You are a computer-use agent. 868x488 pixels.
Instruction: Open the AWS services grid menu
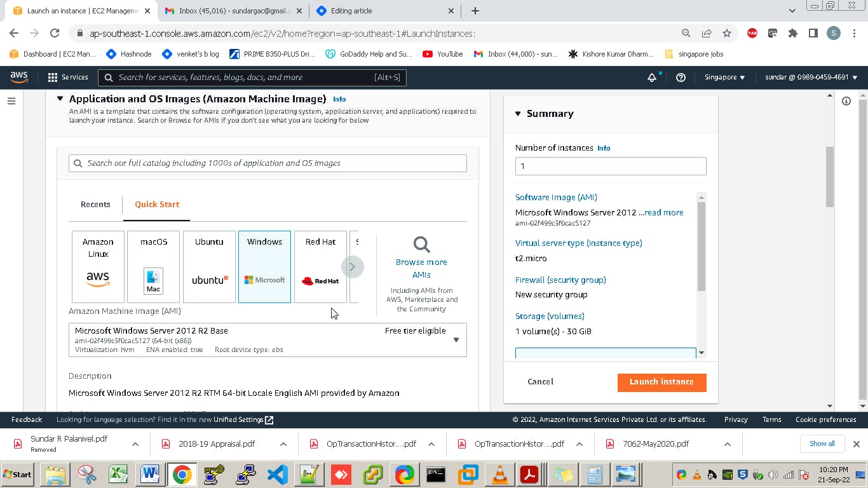point(53,77)
